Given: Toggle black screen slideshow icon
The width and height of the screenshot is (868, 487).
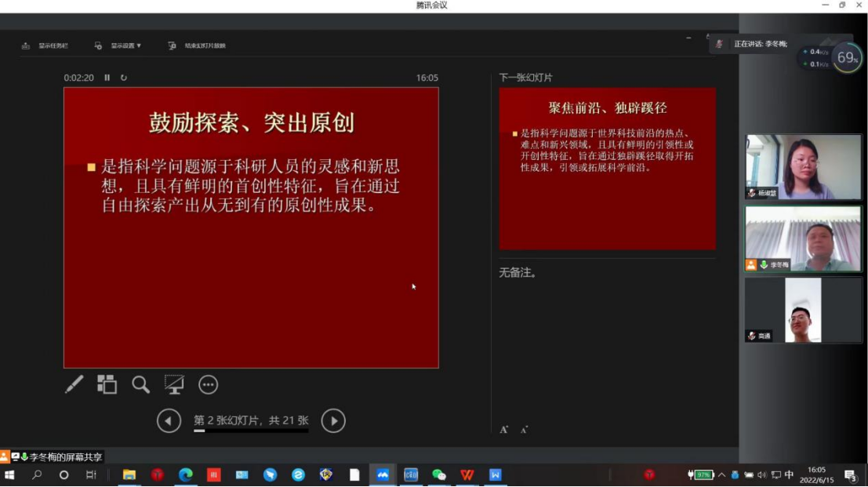Looking at the screenshot, I should coord(174,384).
